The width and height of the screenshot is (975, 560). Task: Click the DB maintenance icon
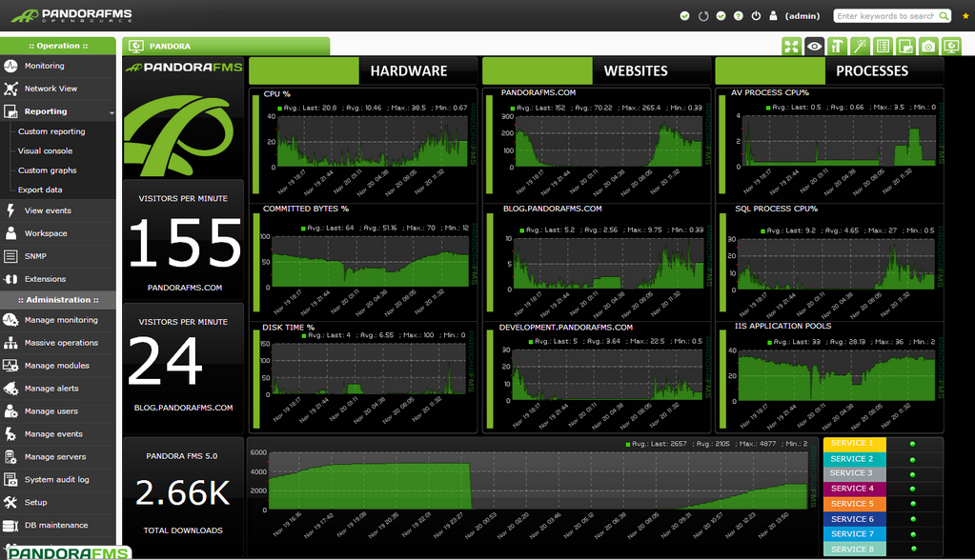point(10,526)
